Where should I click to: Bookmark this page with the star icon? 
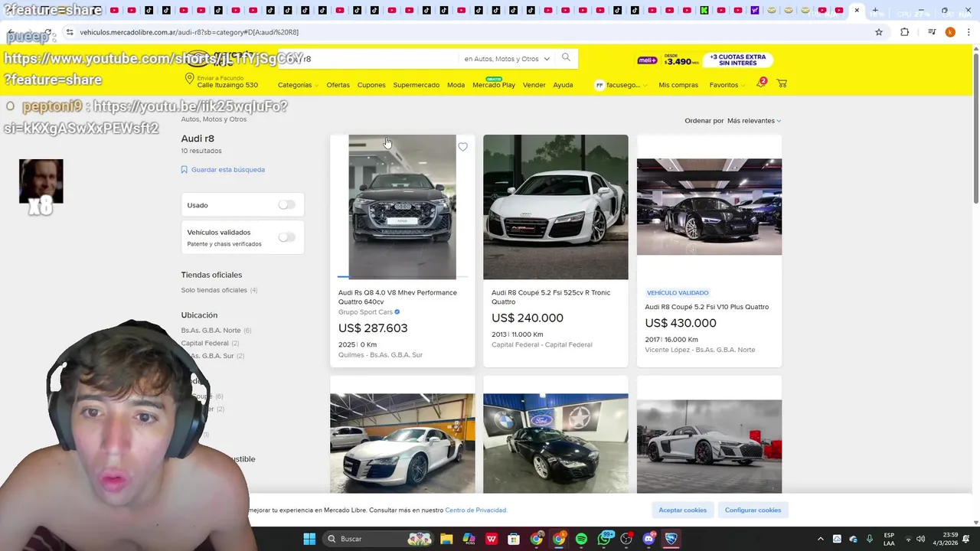point(879,32)
